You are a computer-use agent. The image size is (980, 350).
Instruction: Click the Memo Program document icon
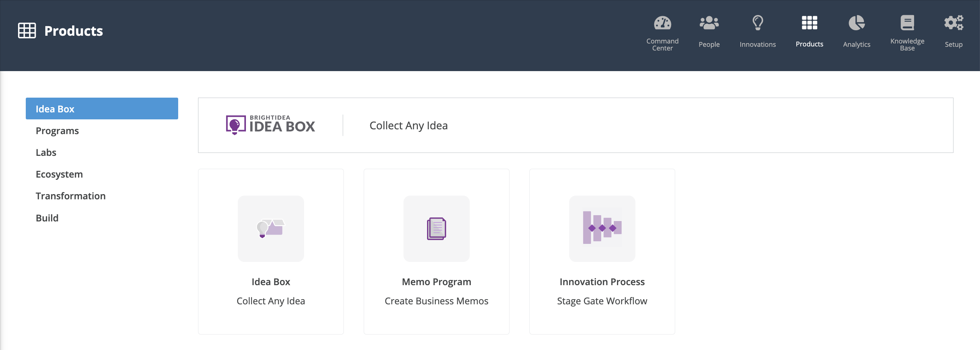pos(436,228)
